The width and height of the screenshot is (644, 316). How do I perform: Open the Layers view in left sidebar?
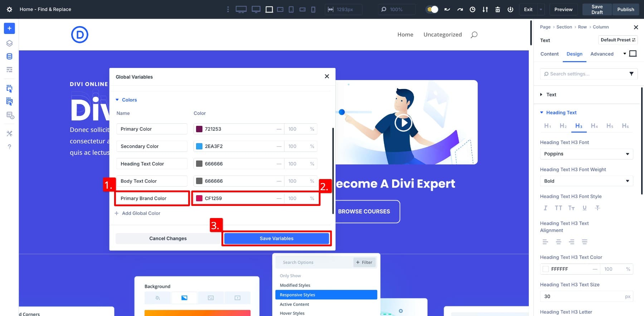pos(9,43)
